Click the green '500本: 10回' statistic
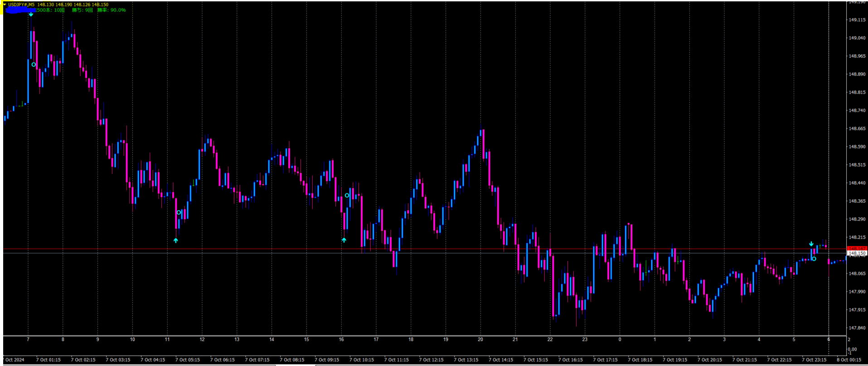The image size is (868, 366). coord(50,10)
